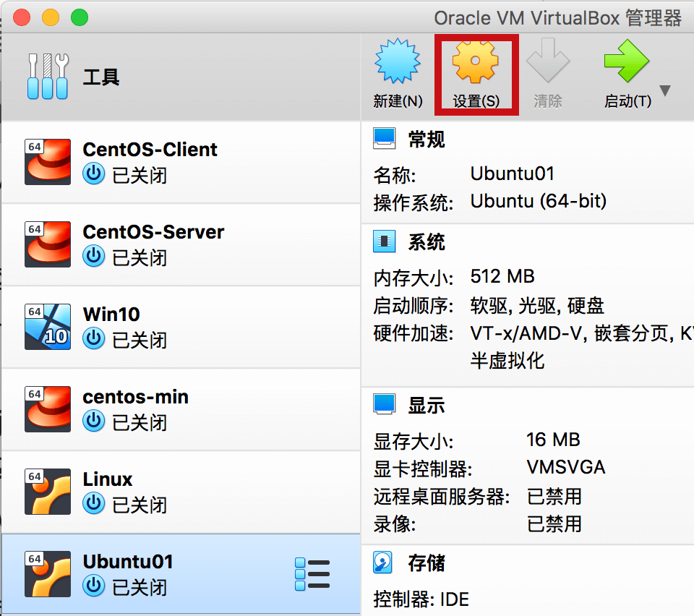Click the 启动(T) toolbar label
This screenshot has height=616, width=694.
627,101
